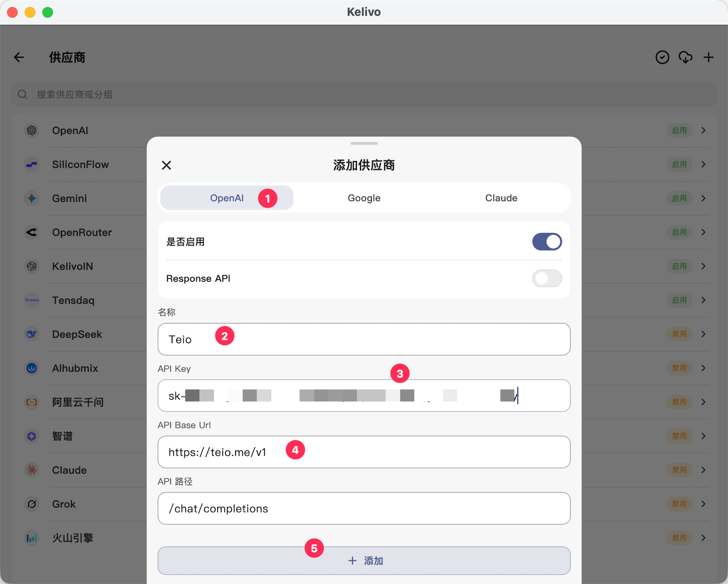Enable the Response API switch

pos(547,279)
